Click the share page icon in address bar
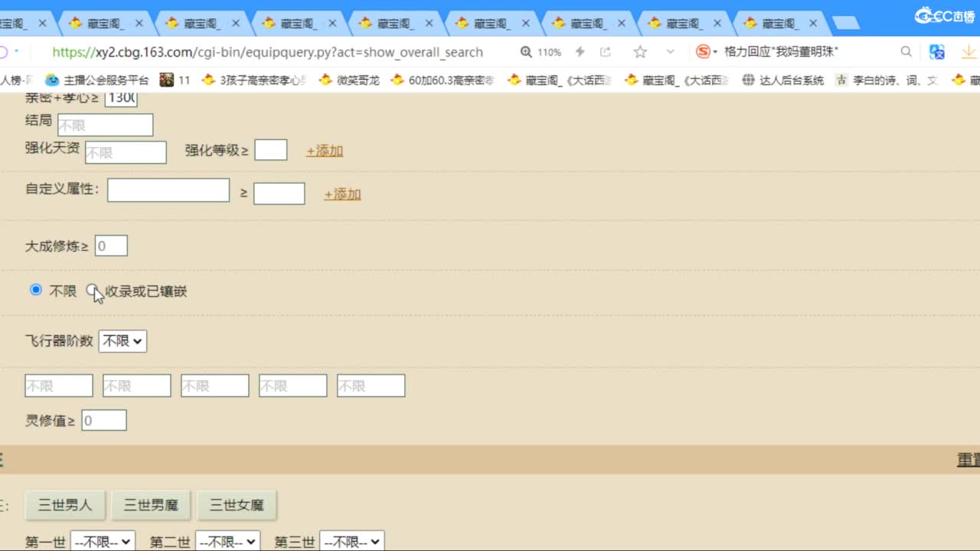This screenshot has width=980, height=551. [606, 52]
